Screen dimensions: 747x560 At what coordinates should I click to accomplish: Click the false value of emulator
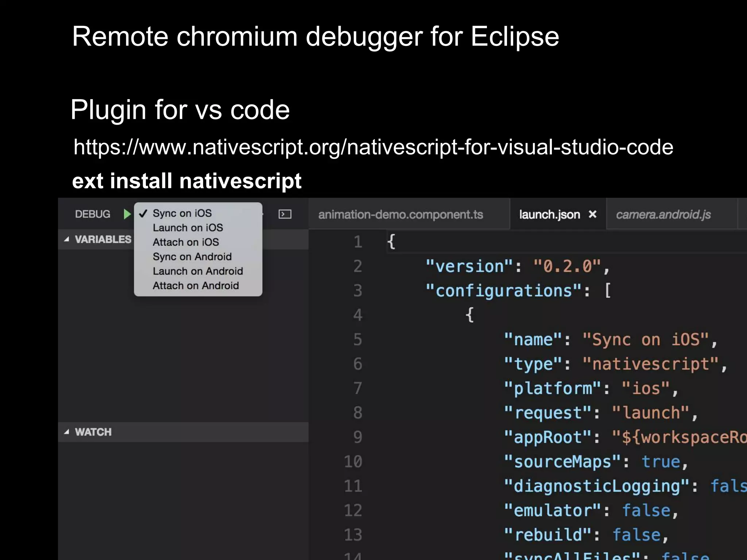pos(646,511)
